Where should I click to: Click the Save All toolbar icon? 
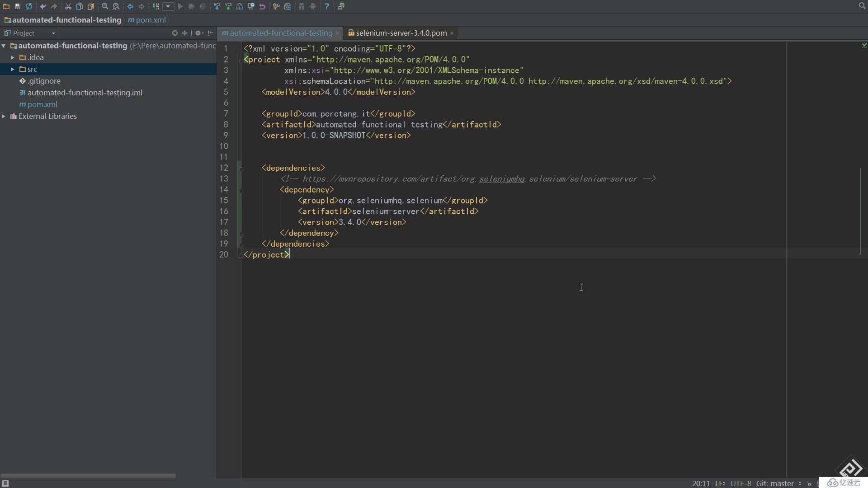[x=18, y=6]
